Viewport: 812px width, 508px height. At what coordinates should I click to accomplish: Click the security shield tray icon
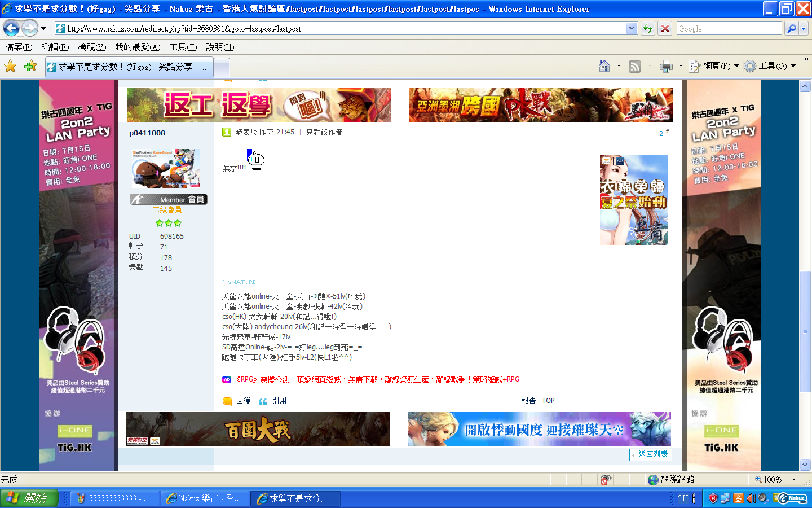[x=713, y=498]
